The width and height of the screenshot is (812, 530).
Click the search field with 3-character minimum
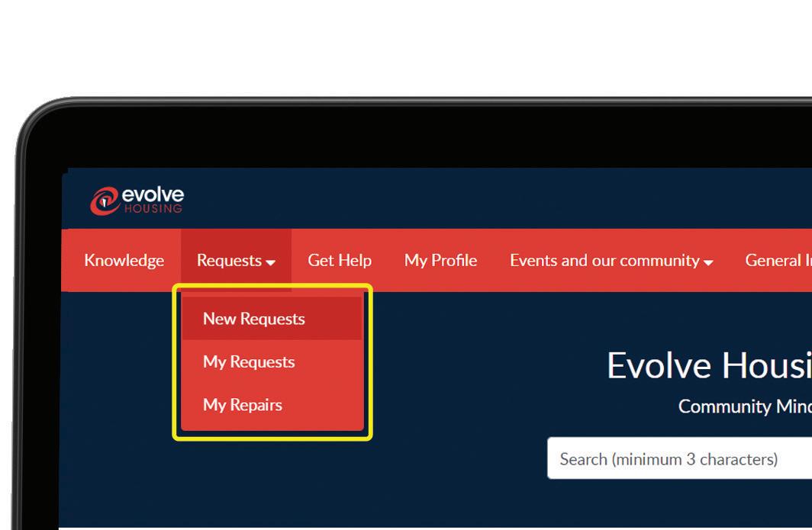(x=679, y=458)
